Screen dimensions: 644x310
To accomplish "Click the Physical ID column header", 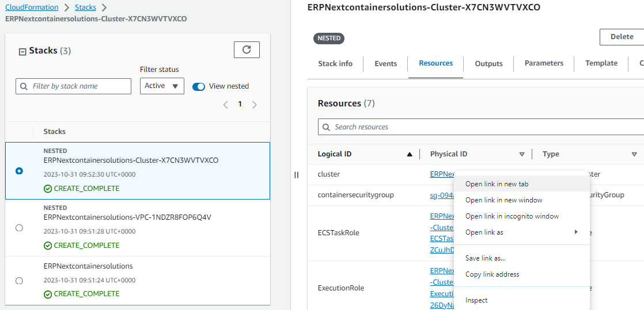I will (x=449, y=154).
